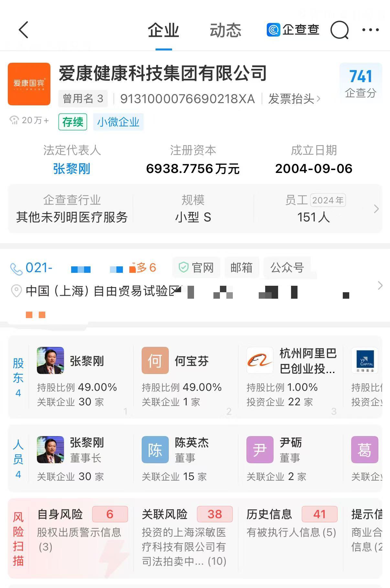This screenshot has width=390, height=588.
Task: Tap the 官网 shield check icon
Action: (184, 267)
